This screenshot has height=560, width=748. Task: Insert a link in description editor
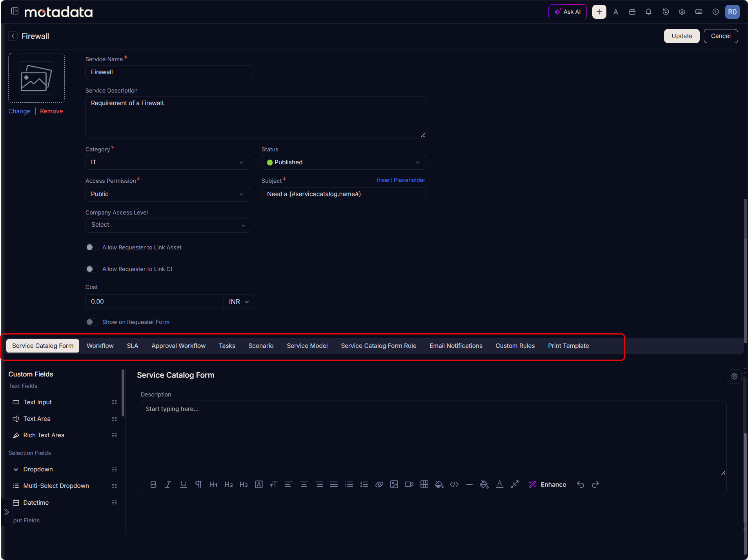(x=379, y=484)
